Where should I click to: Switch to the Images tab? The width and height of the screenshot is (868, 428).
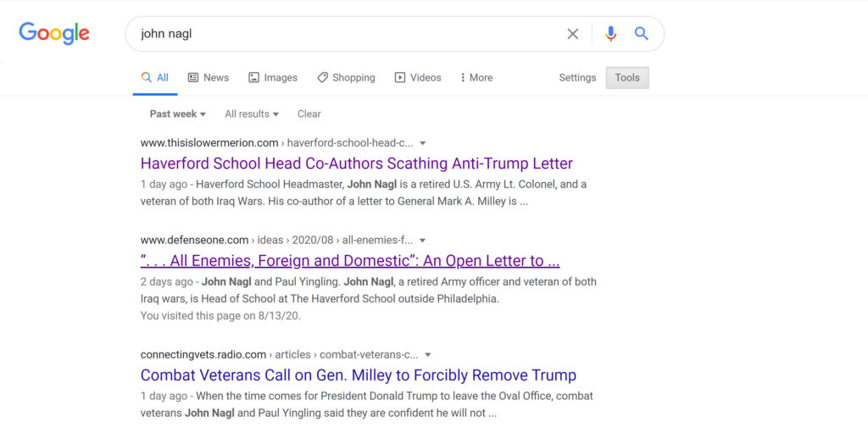click(273, 77)
